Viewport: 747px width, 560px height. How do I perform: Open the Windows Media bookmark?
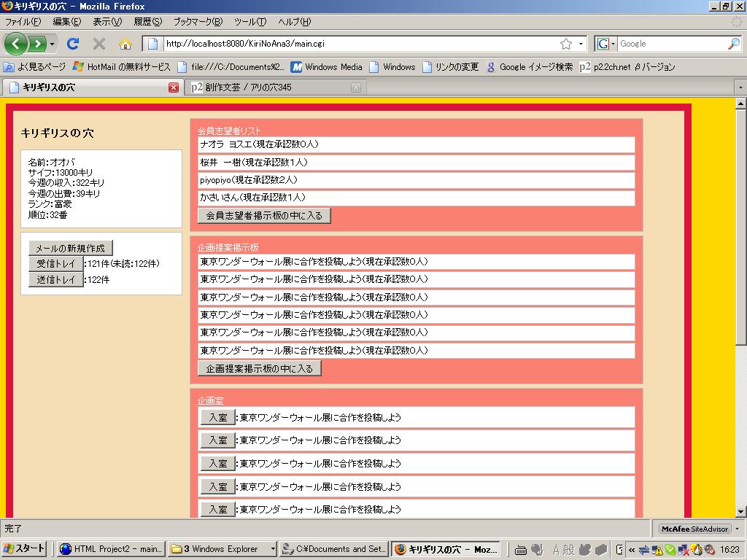click(327, 67)
